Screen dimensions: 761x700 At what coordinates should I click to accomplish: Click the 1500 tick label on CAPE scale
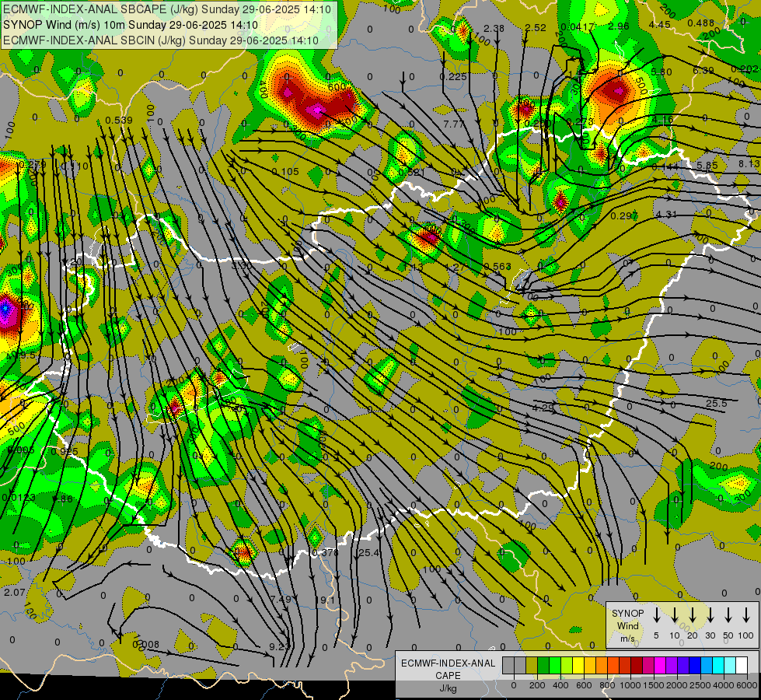(x=654, y=685)
